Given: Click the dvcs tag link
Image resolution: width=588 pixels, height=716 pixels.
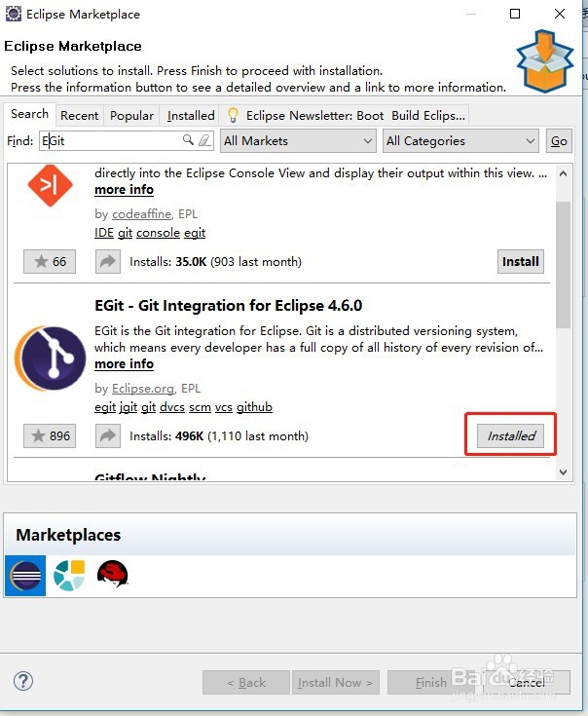Looking at the screenshot, I should coord(172,407).
